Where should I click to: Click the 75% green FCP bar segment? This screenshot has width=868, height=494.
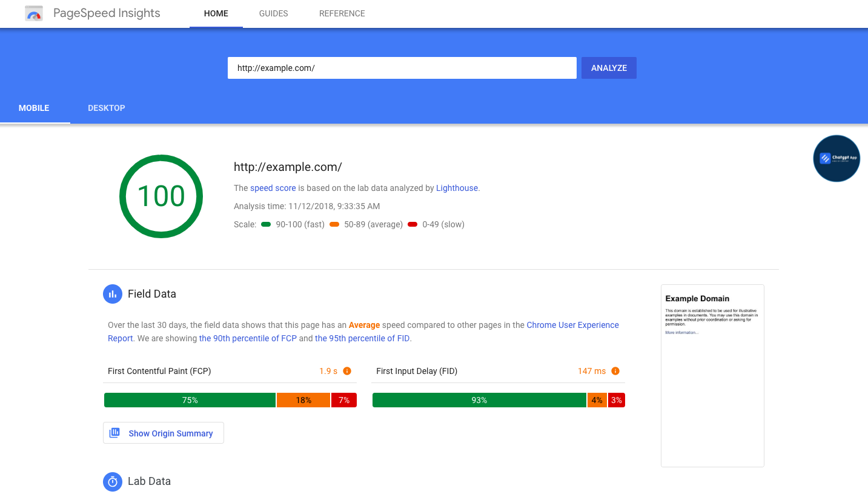point(190,400)
